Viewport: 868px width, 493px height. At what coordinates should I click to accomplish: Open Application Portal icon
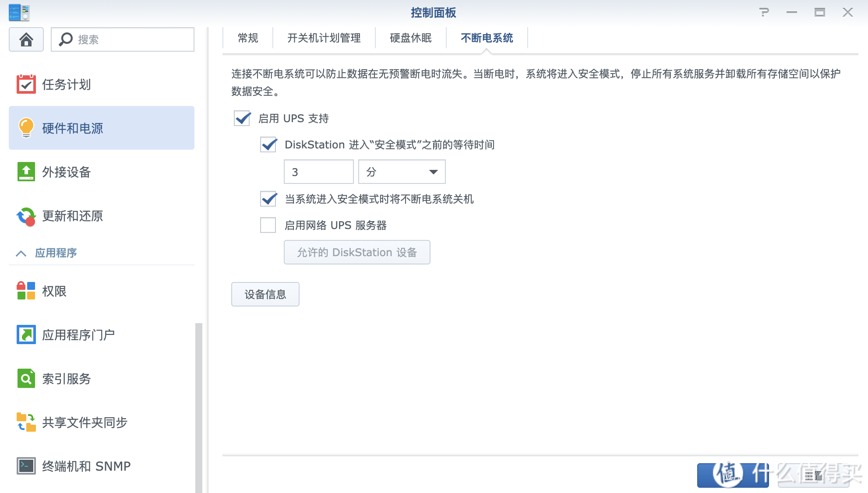point(26,335)
